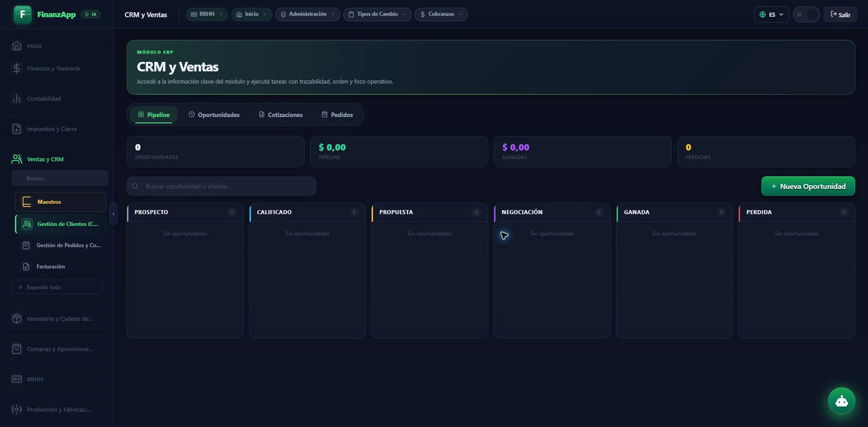Click the sidebar Buscar... search field
Image resolution: width=868 pixels, height=427 pixels.
coord(60,178)
